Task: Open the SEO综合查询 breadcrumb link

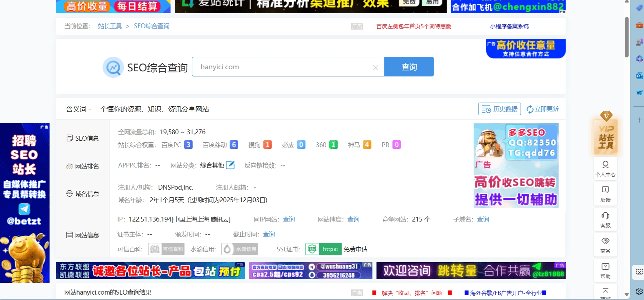Action: pos(152,26)
